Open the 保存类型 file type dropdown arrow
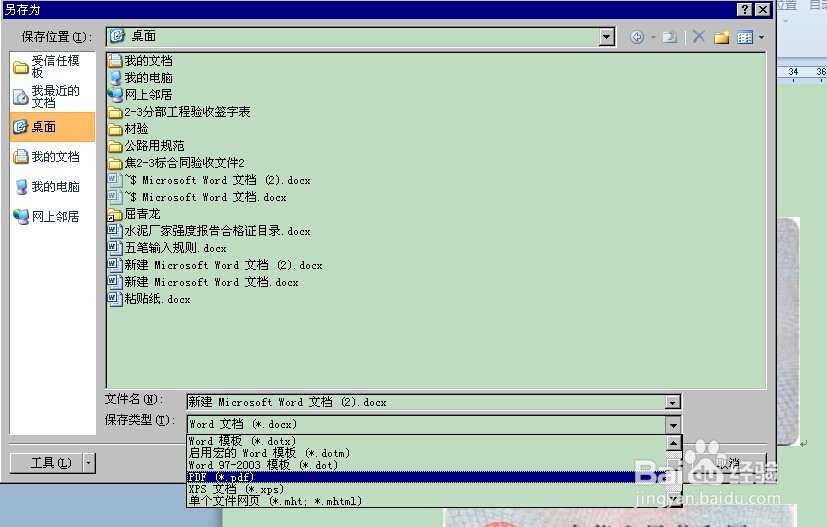Screen dimensions: 827x527 [x=673, y=425]
